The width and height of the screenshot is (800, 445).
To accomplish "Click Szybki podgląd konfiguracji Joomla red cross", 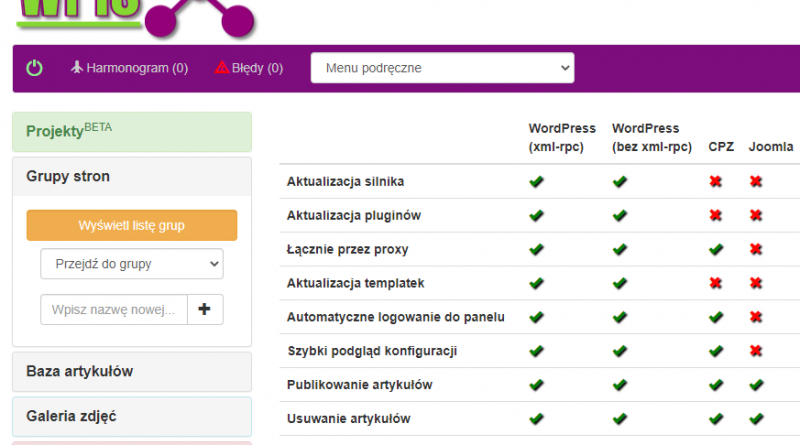I will 756,351.
